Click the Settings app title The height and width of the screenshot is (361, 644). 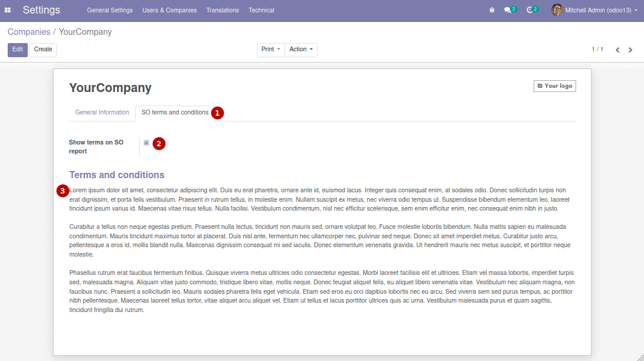pyautogui.click(x=41, y=10)
